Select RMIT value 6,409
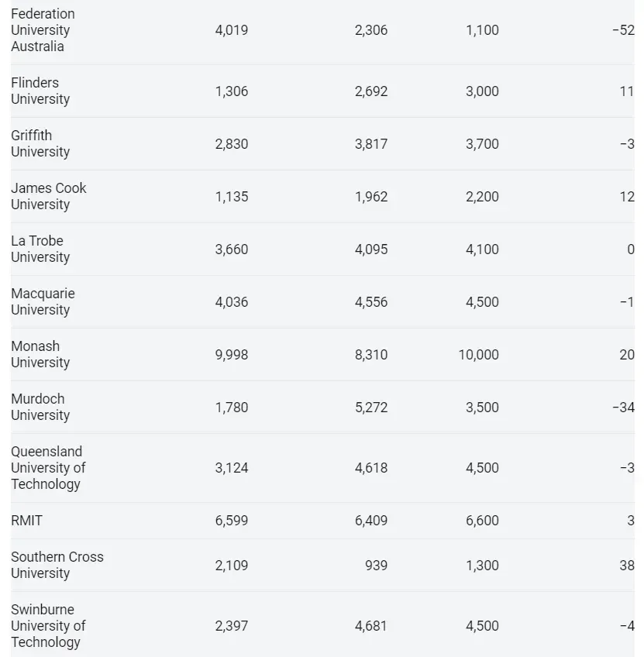 pyautogui.click(x=371, y=521)
